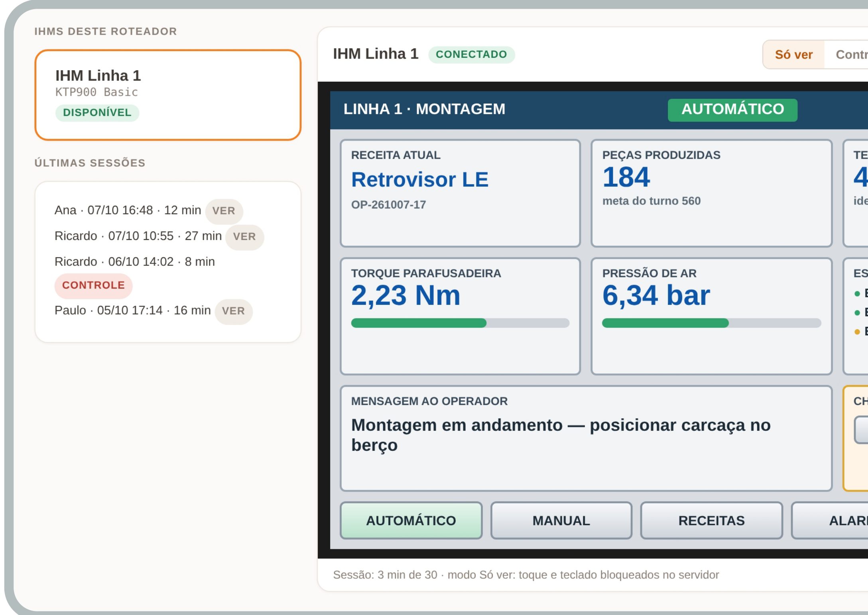Click the Montagem em andamento operator message
The width and height of the screenshot is (868, 615).
561,435
